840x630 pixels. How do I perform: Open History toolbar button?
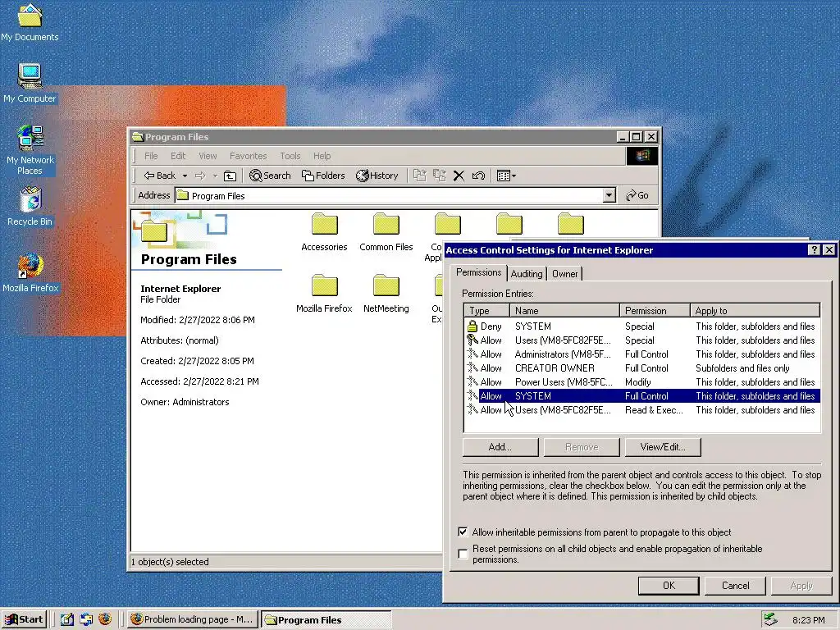coord(377,176)
